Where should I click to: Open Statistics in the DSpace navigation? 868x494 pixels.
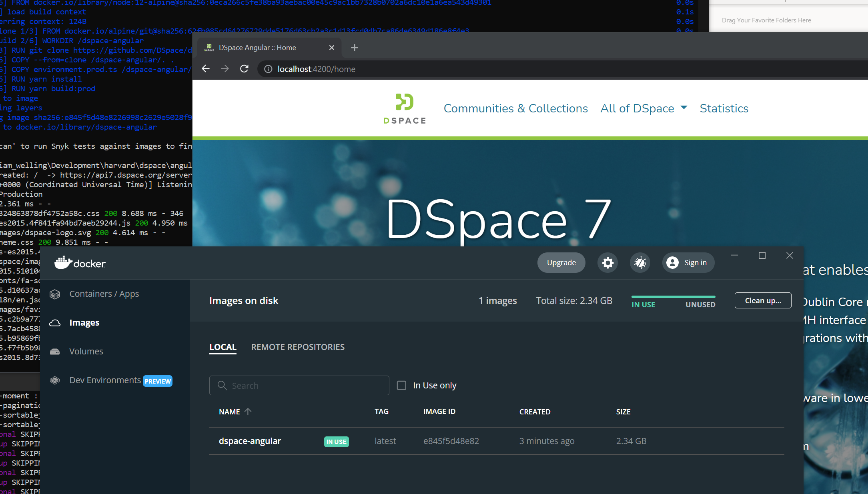[x=724, y=108]
